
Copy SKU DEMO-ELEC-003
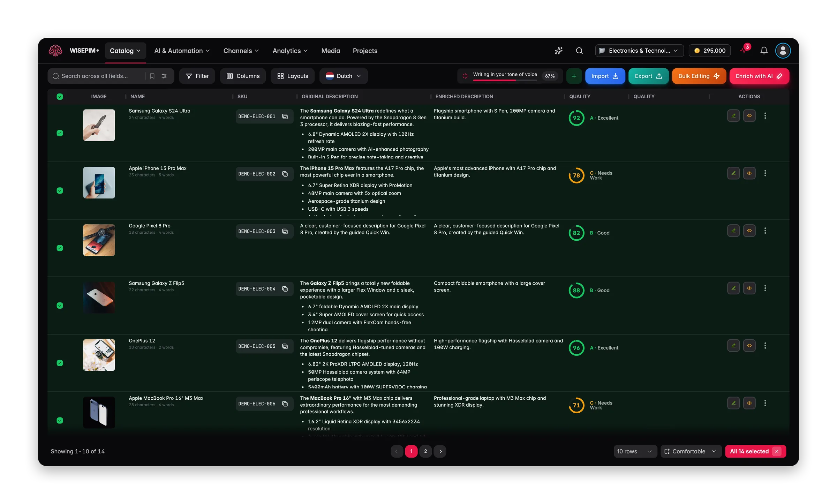285,232
